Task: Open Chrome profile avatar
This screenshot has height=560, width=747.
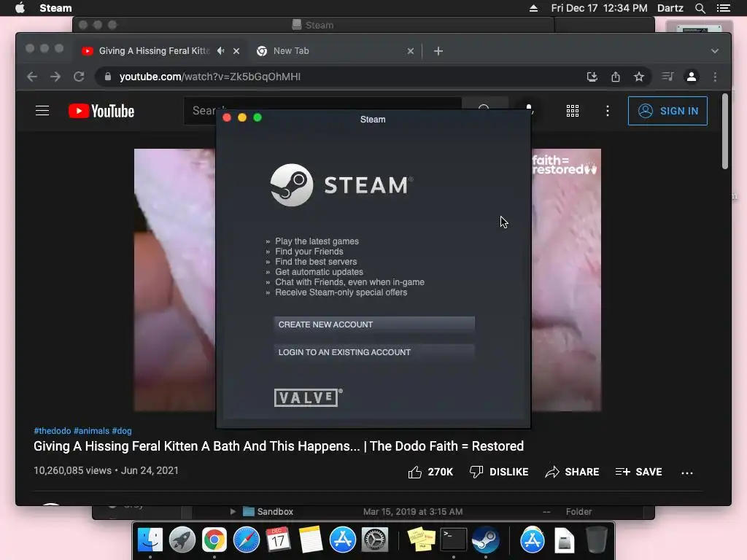Action: (692, 77)
